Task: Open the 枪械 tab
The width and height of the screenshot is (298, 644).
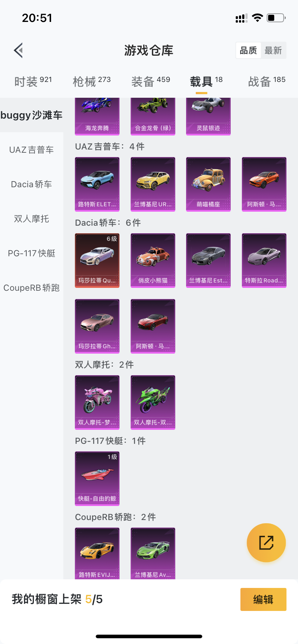Action: [x=92, y=81]
